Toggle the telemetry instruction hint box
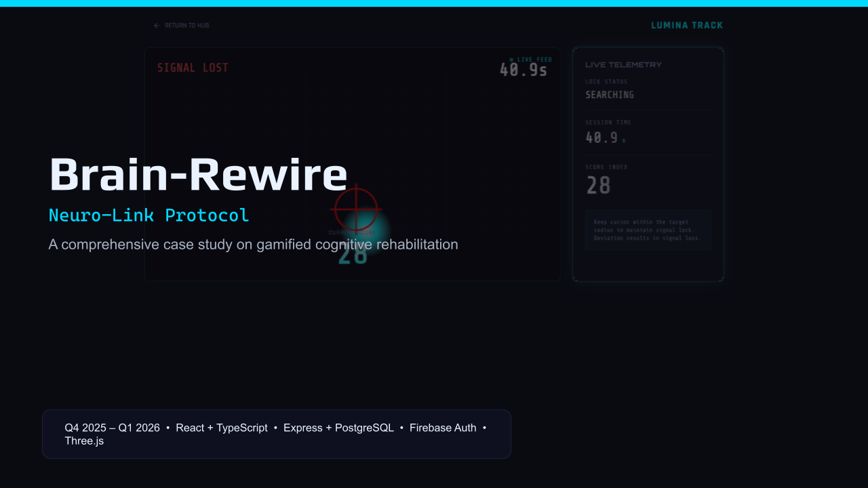Image resolution: width=868 pixels, height=488 pixels. click(x=648, y=230)
